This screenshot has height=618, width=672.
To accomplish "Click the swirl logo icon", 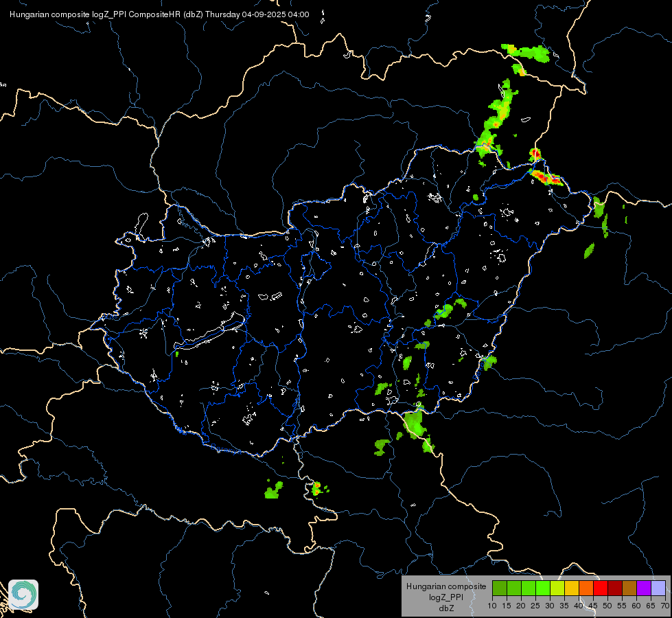I will click(x=23, y=595).
